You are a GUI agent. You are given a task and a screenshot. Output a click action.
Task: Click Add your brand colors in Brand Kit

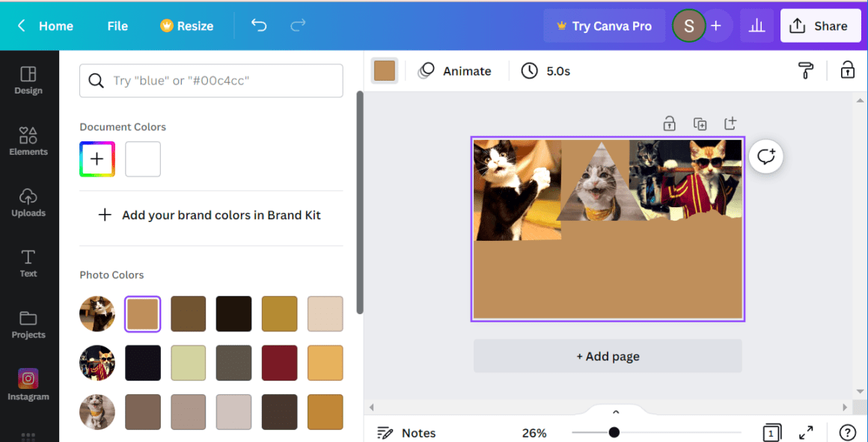click(211, 215)
